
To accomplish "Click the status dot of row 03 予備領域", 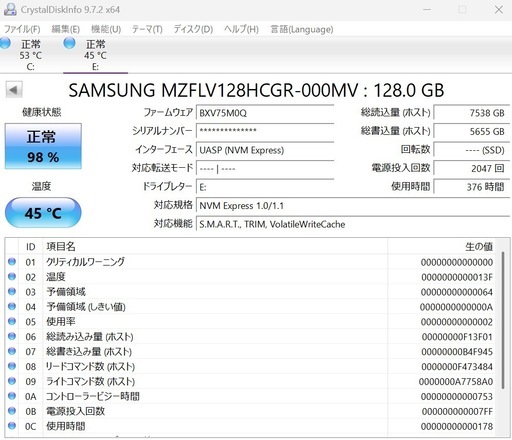I will 12,291.
